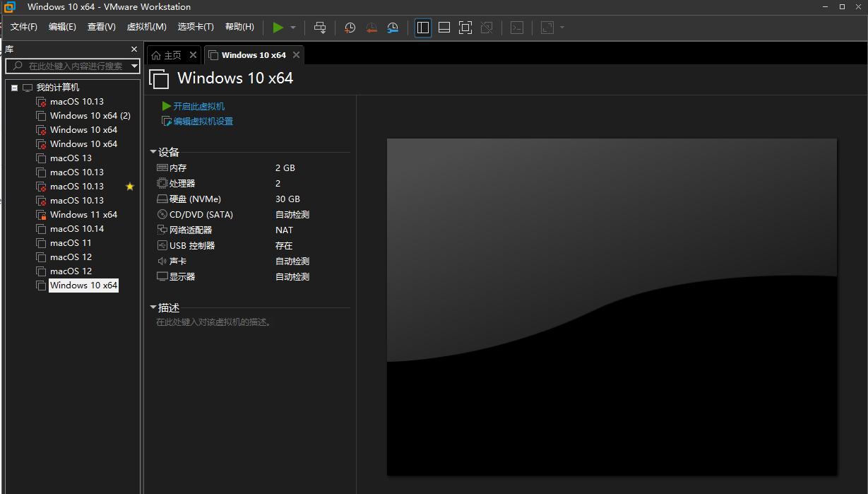This screenshot has width=868, height=494.
Task: Click the memory chip icon
Action: tap(162, 168)
